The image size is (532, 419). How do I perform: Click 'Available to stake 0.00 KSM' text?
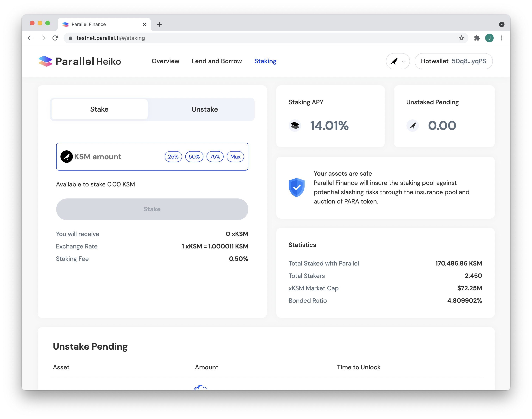pyautogui.click(x=96, y=184)
